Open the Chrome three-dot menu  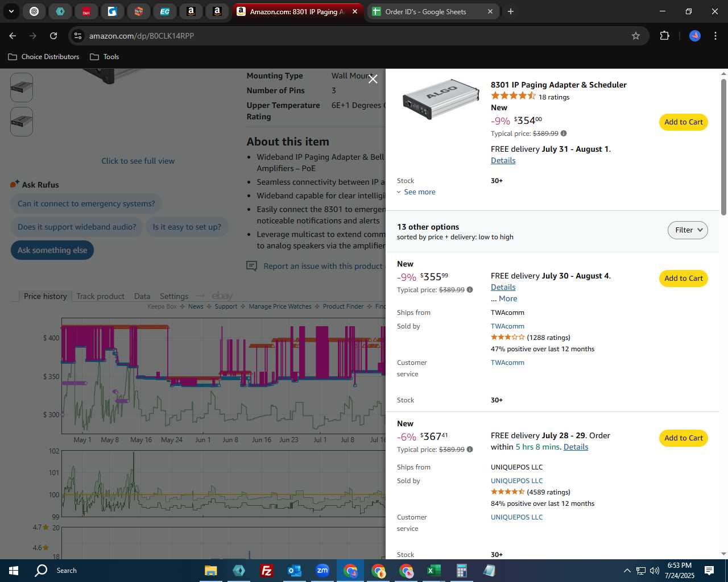point(715,36)
